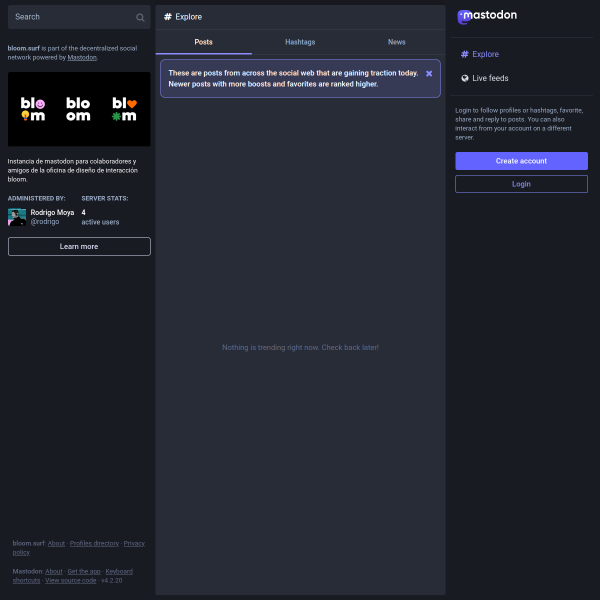Open the Mastodon link in server description

[x=82, y=57]
